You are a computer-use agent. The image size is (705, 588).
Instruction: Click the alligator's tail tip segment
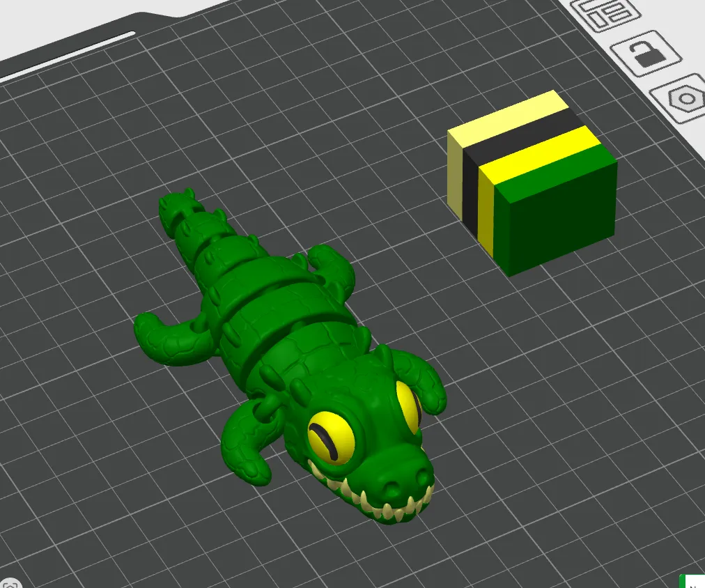[x=177, y=208]
